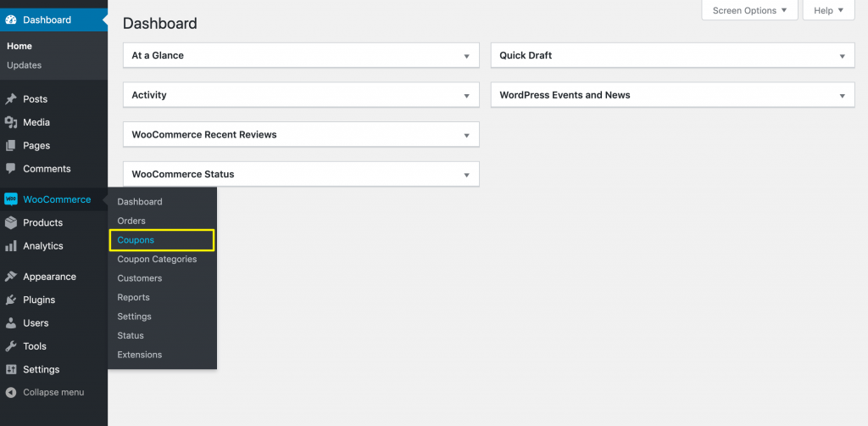Open the Screen Options dropdown
Screen dimensions: 868x426
click(x=749, y=10)
